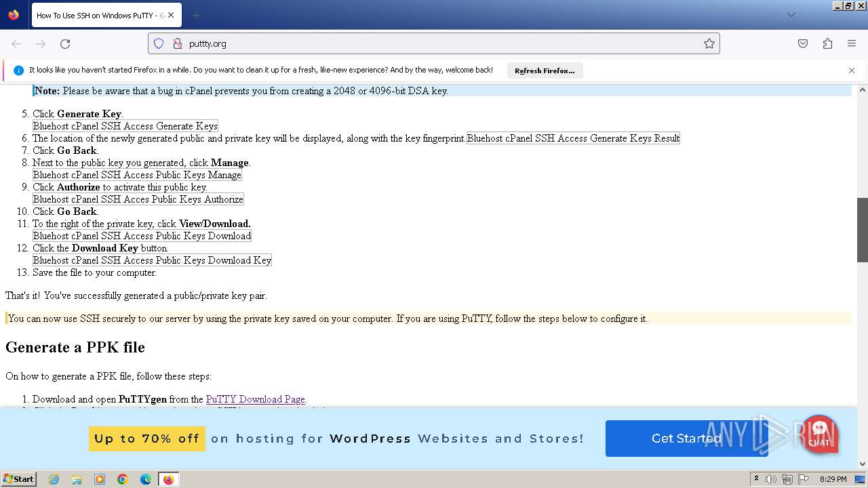868x488 pixels.
Task: View site security padlock info
Action: pyautogui.click(x=177, y=43)
